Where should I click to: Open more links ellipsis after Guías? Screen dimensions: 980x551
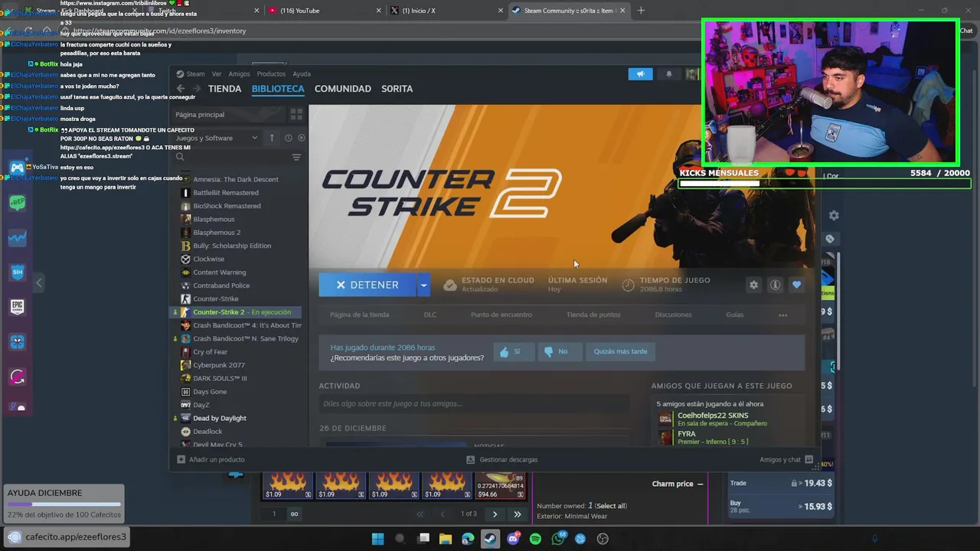coord(782,315)
